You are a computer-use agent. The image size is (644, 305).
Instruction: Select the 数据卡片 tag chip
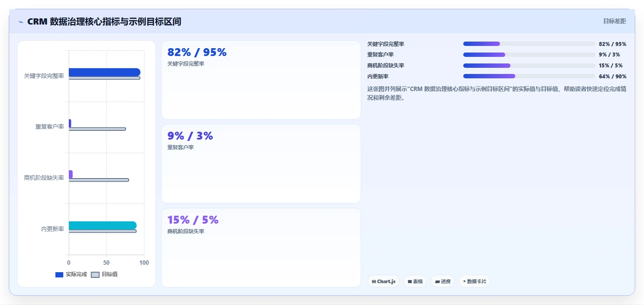pyautogui.click(x=475, y=281)
